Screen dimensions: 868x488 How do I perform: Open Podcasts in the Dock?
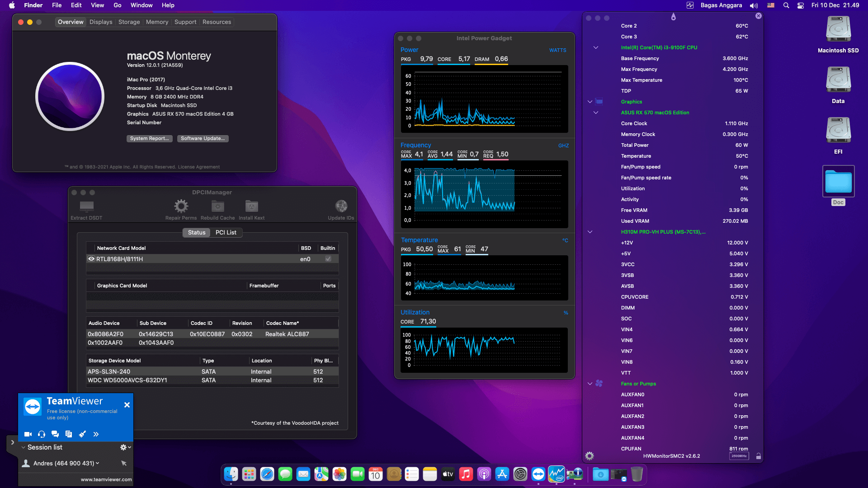(484, 474)
